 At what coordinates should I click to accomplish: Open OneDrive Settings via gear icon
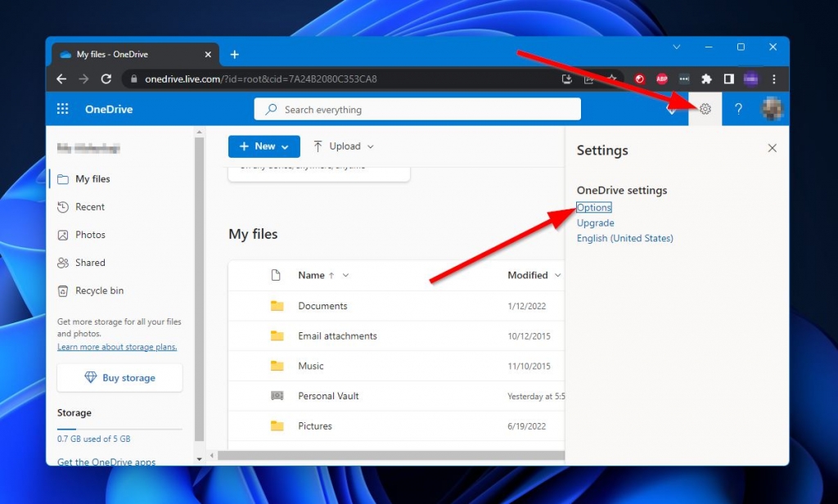705,109
